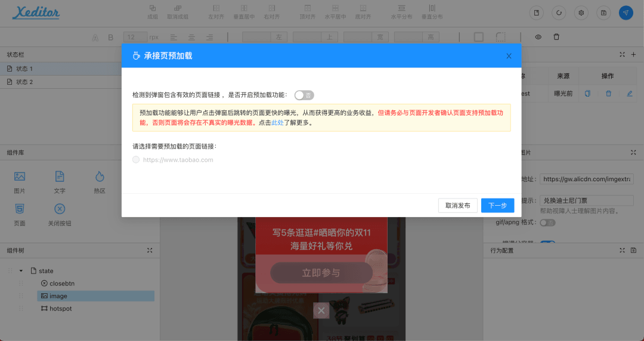The height and width of the screenshot is (341, 644).
Task: Toggle the gif/apng 格式 switch
Action: click(x=547, y=223)
